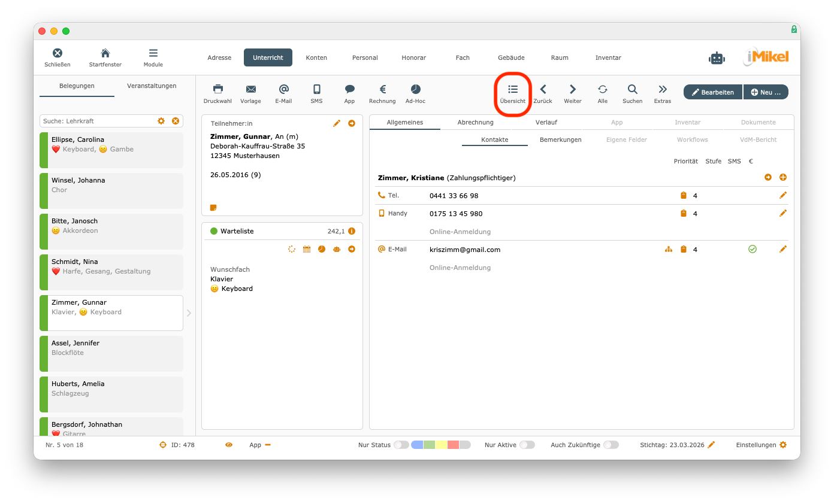Enable the Nur Aktive switch
Image resolution: width=834 pixels, height=504 pixels.
coord(527,445)
